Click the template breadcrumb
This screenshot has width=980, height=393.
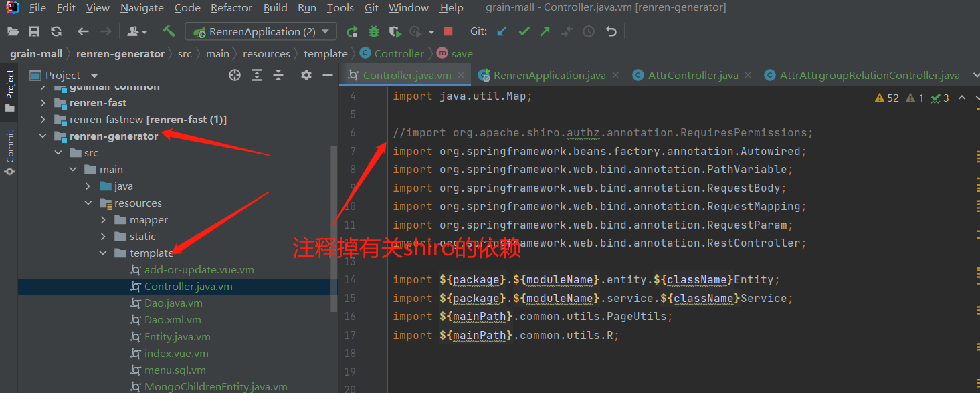pos(326,53)
